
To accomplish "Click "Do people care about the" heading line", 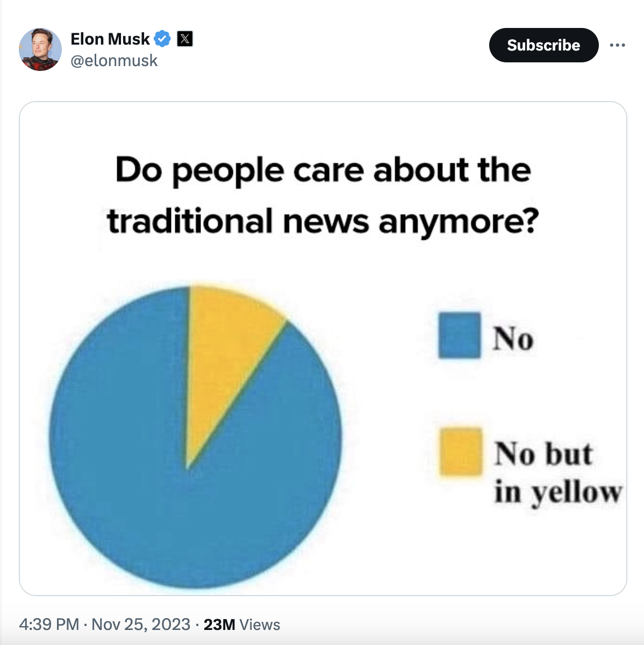I will tap(323, 170).
